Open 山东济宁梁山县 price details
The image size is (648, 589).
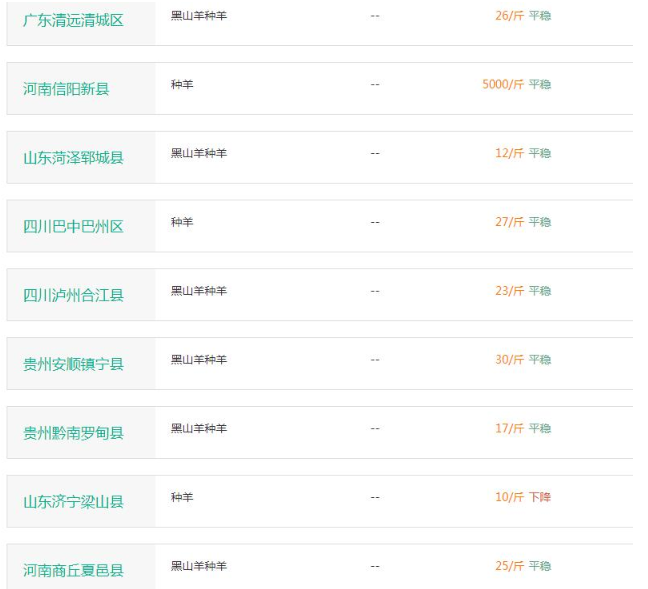click(73, 502)
